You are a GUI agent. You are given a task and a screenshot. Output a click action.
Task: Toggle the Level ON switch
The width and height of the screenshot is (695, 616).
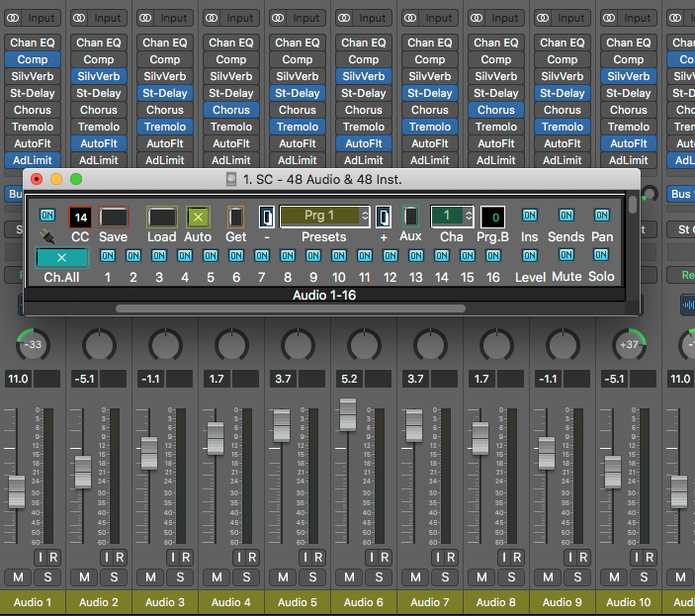(x=529, y=256)
